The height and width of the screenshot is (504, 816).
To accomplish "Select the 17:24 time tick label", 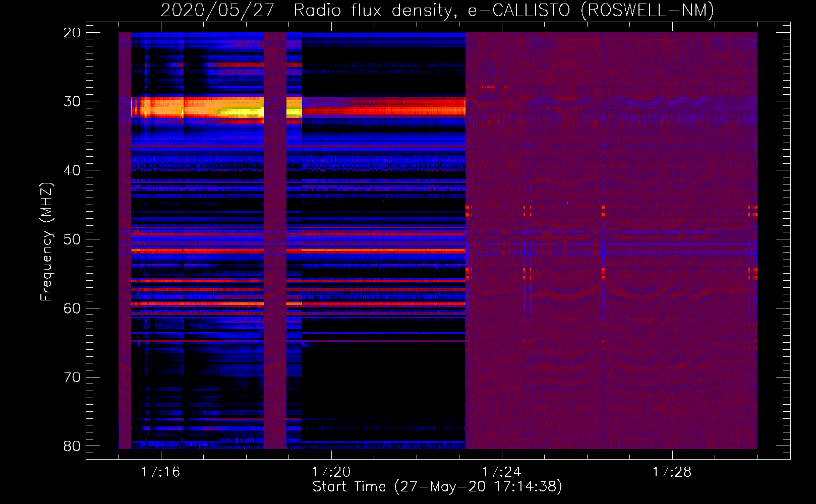I will click(502, 472).
